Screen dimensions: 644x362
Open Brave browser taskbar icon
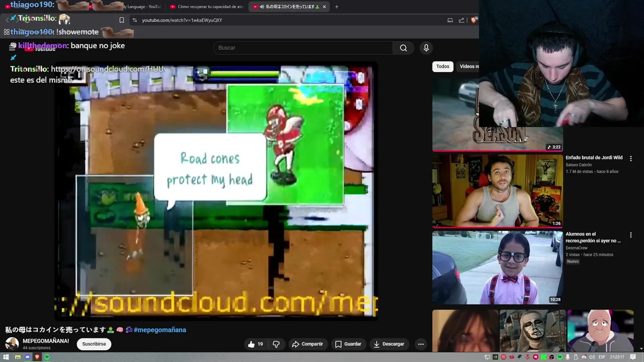37,357
